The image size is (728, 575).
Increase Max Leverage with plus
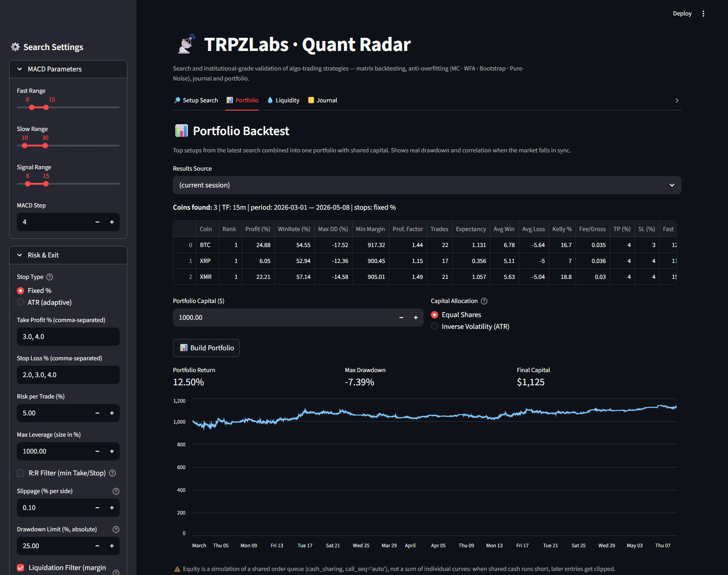[112, 451]
